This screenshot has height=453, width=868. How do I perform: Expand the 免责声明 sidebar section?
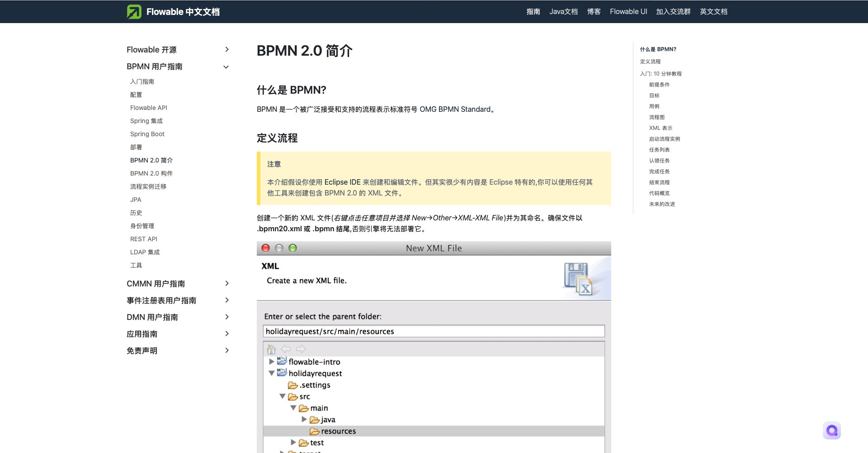pos(227,350)
